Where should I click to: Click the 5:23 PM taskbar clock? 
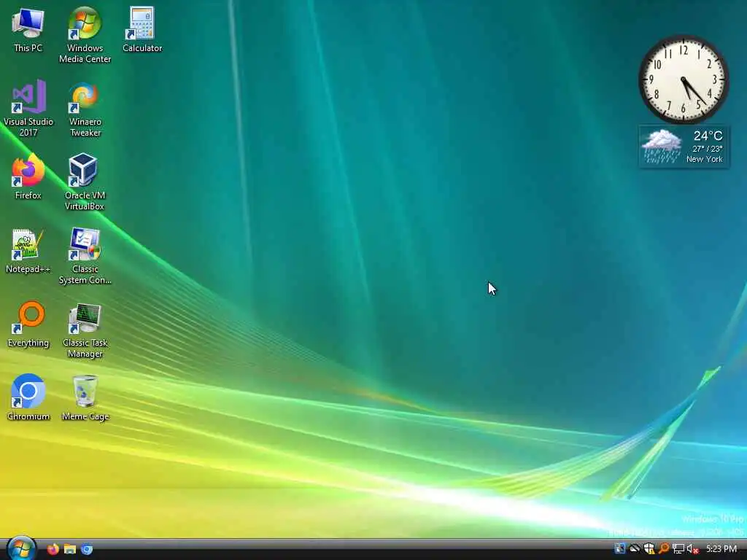[721, 548]
